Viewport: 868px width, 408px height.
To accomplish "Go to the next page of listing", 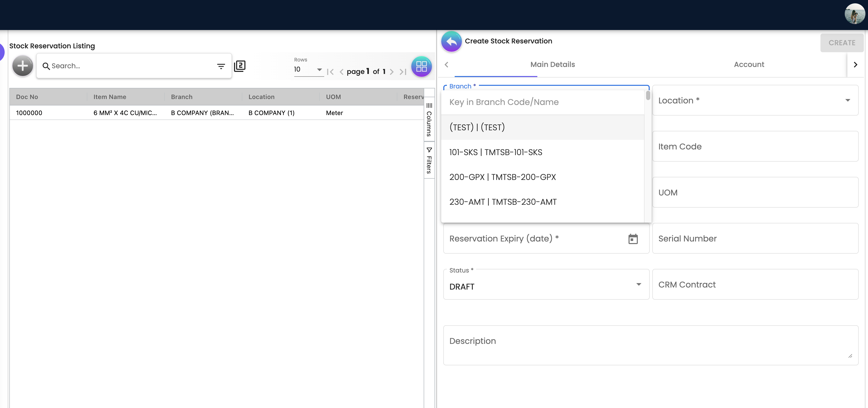I will 392,71.
